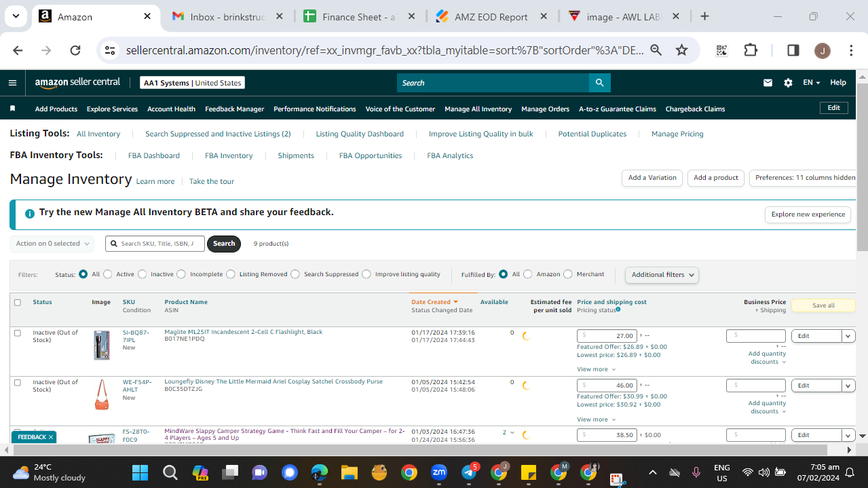Open the Action on 0 selected dropdown
This screenshot has height=488, width=868.
click(54, 244)
